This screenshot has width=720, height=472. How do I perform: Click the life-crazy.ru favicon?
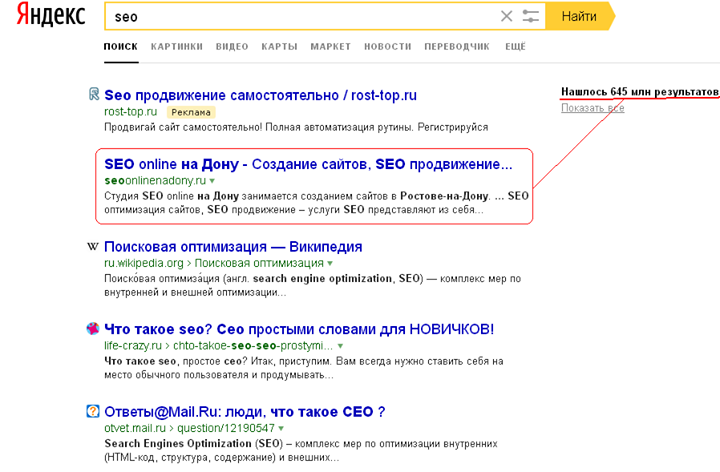pos(93,329)
